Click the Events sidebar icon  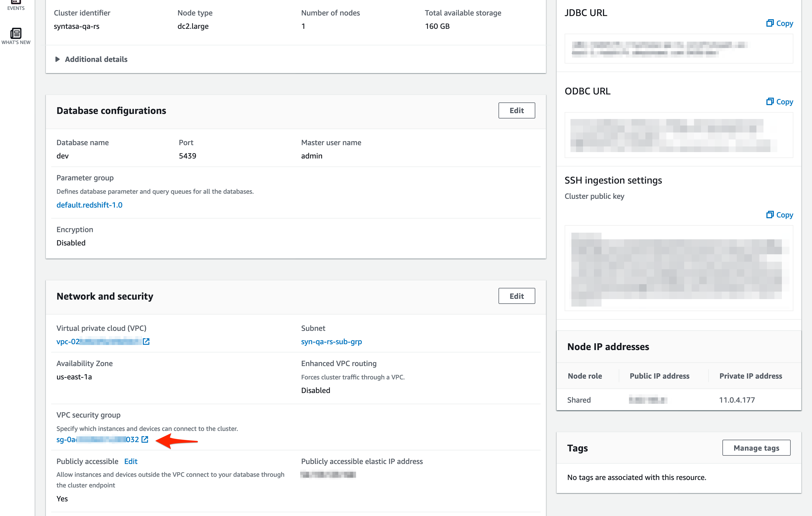click(x=15, y=5)
